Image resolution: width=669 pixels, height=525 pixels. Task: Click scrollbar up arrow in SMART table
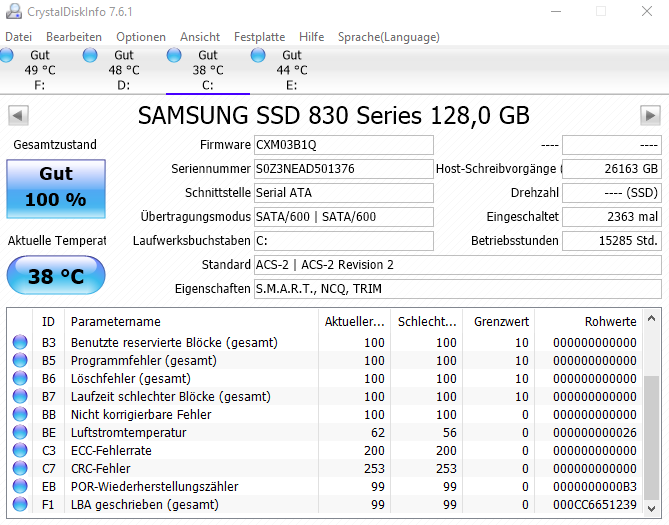652,318
